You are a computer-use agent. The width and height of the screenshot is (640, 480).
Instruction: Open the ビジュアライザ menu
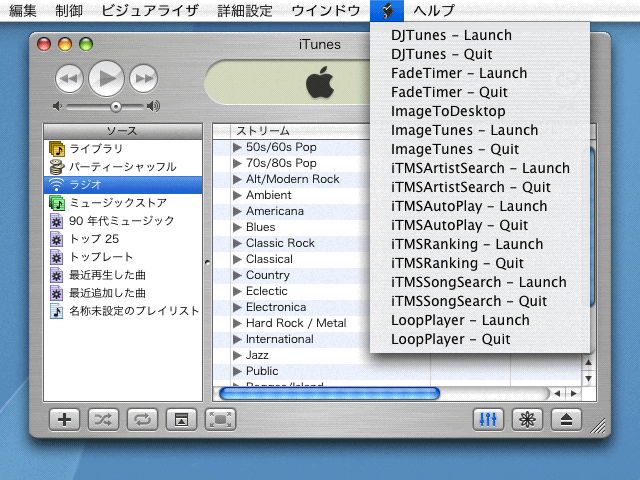pos(150,11)
